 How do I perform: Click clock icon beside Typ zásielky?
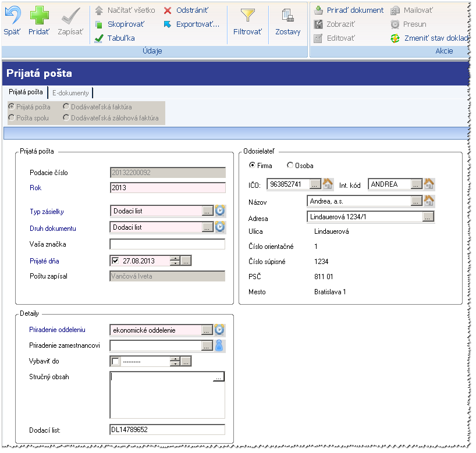pyautogui.click(x=219, y=211)
